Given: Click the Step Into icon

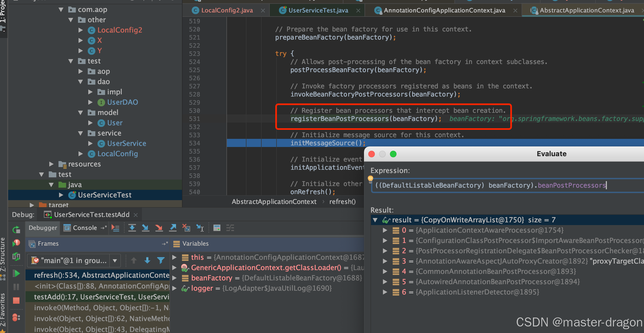Looking at the screenshot, I should click(x=145, y=228).
